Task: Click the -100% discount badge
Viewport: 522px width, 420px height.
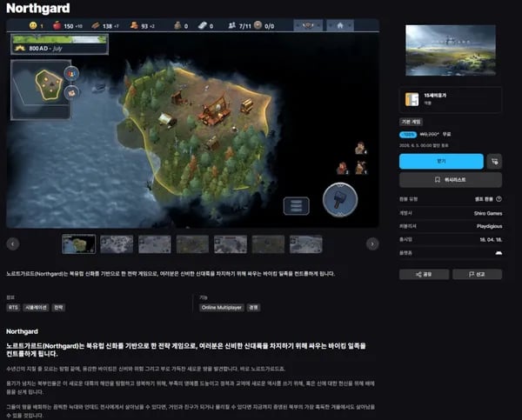Action: tap(408, 135)
